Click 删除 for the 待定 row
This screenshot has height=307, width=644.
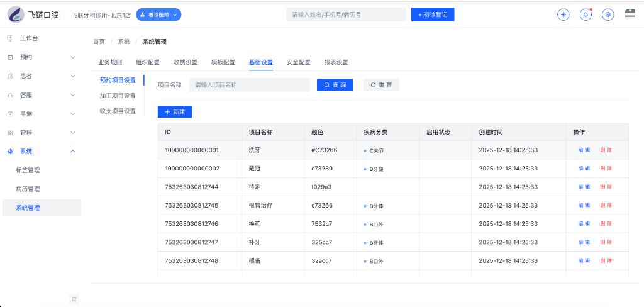pos(606,187)
